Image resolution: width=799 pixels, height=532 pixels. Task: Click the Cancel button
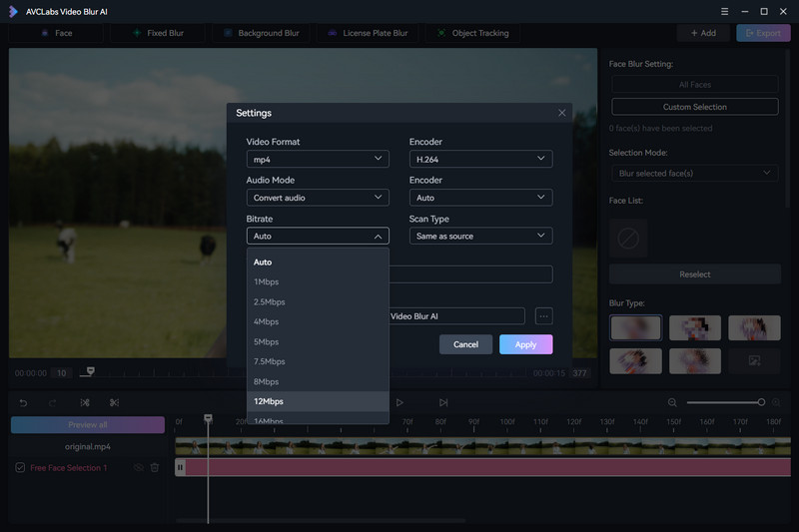point(465,344)
